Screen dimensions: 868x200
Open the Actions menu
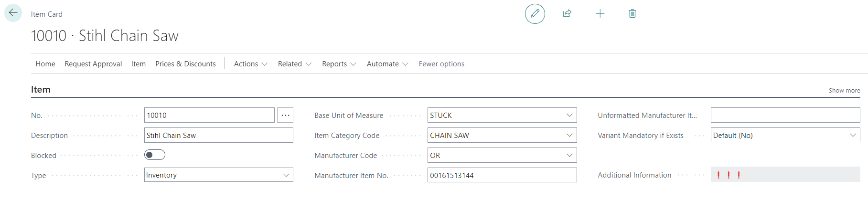(x=250, y=64)
